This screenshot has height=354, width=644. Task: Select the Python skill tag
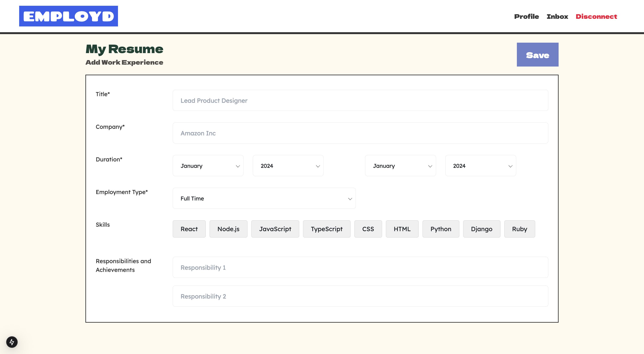tap(441, 229)
